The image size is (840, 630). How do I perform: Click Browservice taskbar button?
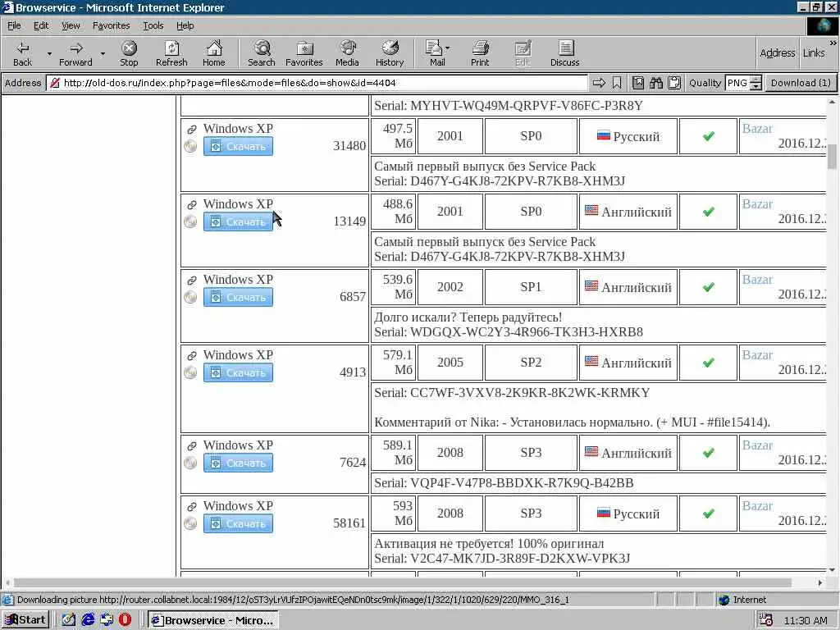[x=212, y=620]
